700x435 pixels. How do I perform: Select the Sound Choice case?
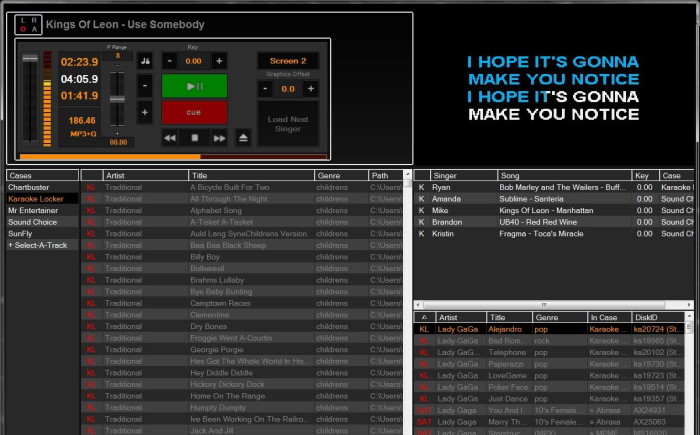42,222
